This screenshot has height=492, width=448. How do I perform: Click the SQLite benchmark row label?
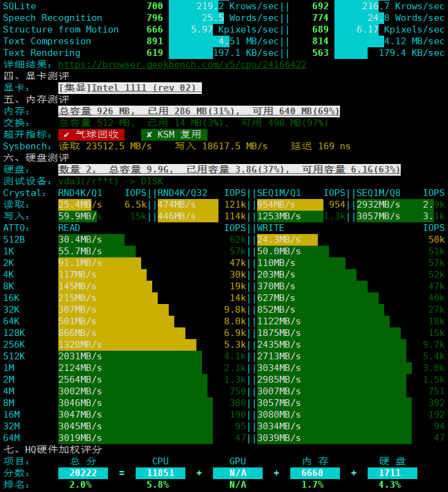[20, 6]
